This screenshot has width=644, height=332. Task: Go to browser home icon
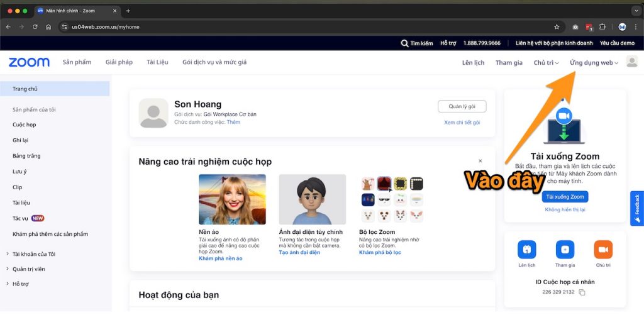(48, 26)
